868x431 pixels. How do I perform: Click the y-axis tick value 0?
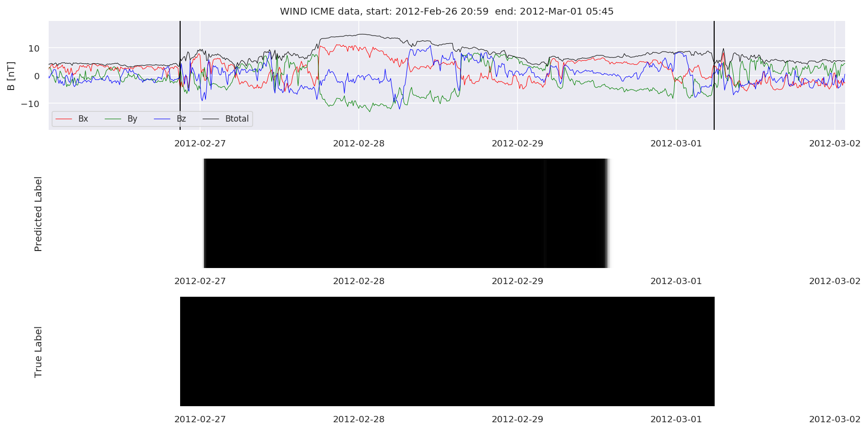37,76
